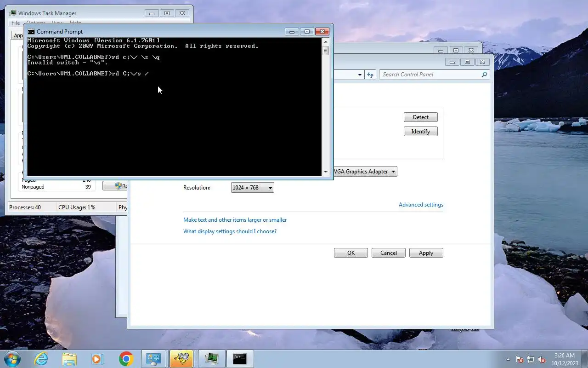This screenshot has height=368, width=588.
Task: Open Task Manager title bar system icon
Action: 12,13
